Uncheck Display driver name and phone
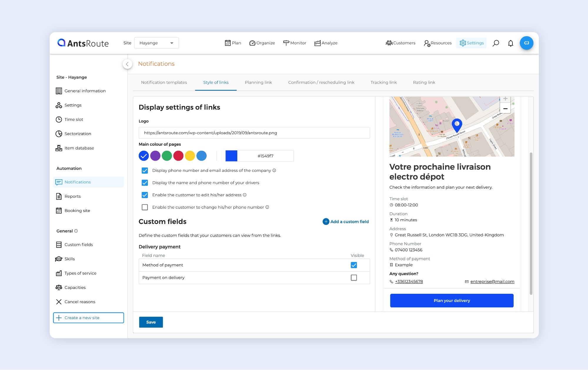588x370 pixels. 145,183
